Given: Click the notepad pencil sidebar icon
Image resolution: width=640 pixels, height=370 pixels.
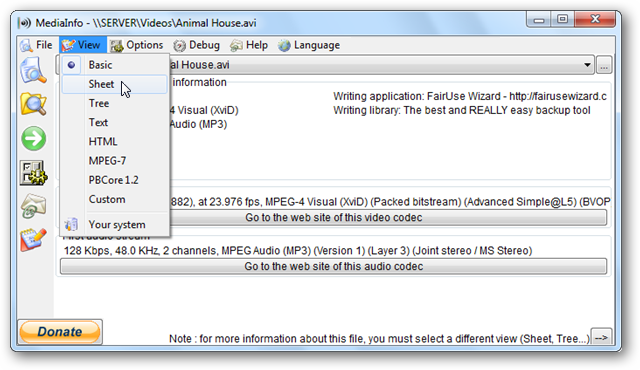Looking at the screenshot, I should coord(33,239).
